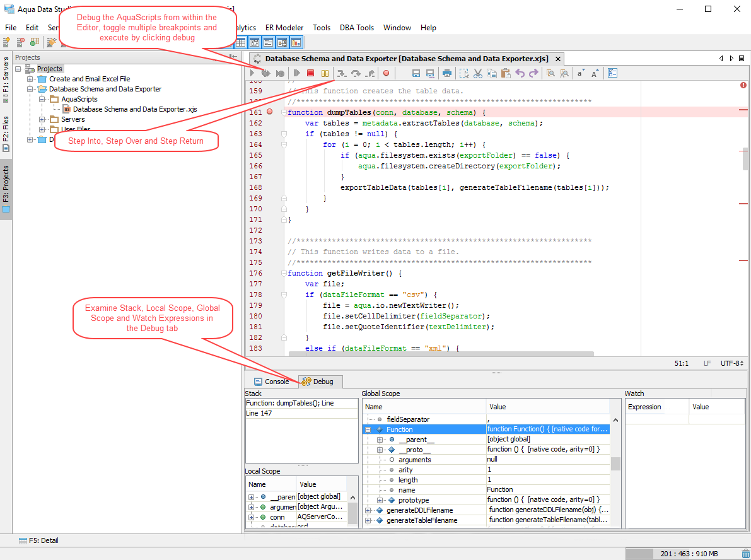
Task: Switch to the Console tab
Action: click(272, 382)
